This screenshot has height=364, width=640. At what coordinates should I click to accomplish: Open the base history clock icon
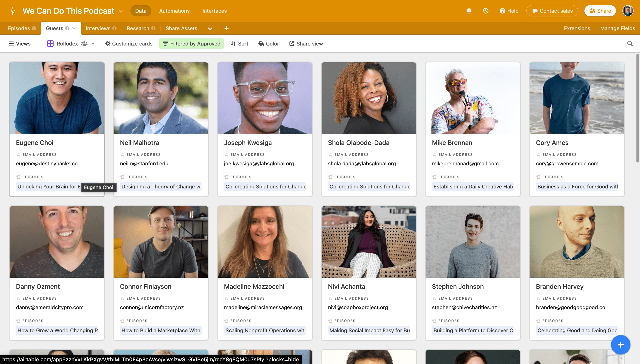[486, 11]
